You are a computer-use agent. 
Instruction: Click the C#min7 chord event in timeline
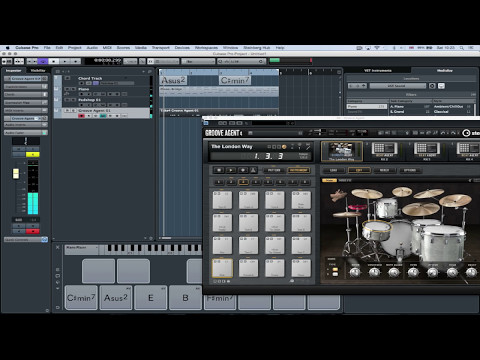pyautogui.click(x=235, y=80)
